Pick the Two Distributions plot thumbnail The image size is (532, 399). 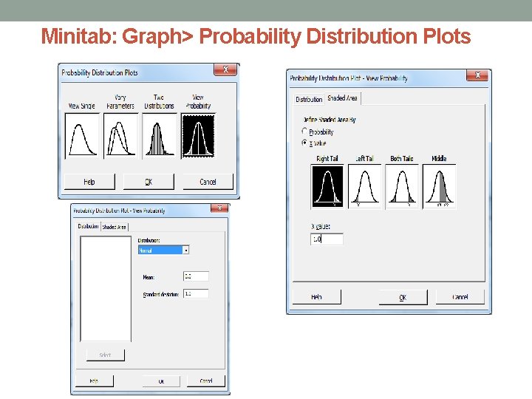coord(160,136)
